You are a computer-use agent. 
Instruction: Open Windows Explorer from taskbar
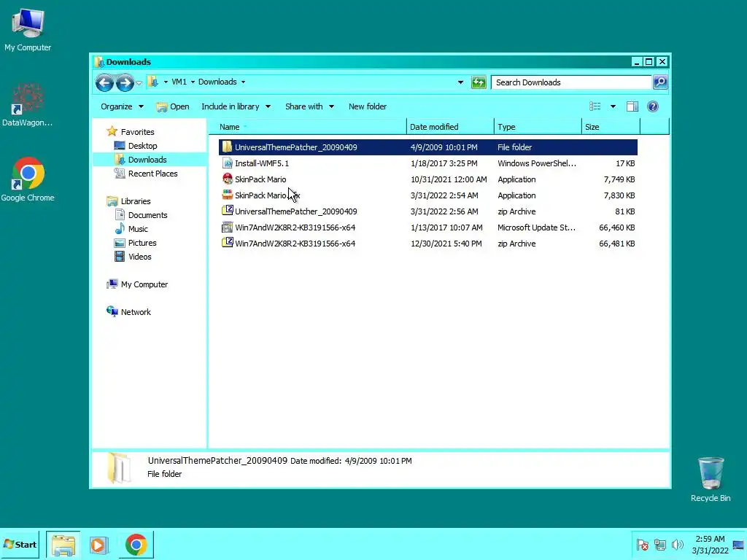coord(63,545)
